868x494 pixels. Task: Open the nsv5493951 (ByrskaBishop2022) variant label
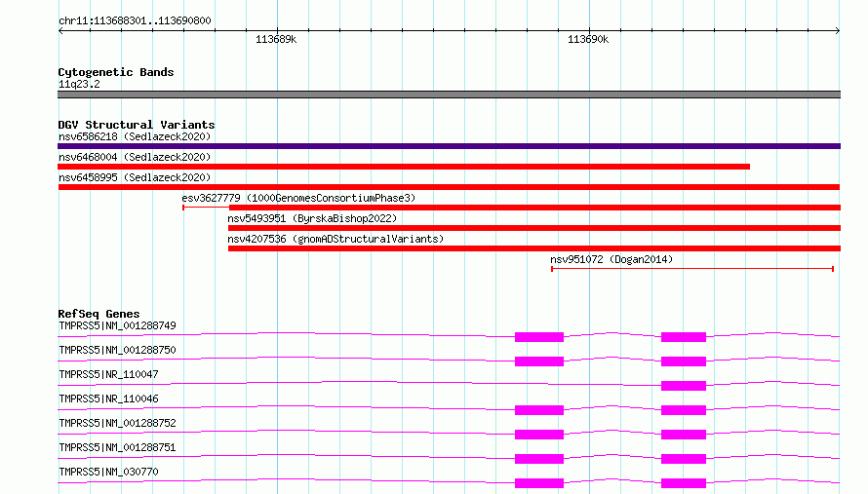pyautogui.click(x=312, y=218)
